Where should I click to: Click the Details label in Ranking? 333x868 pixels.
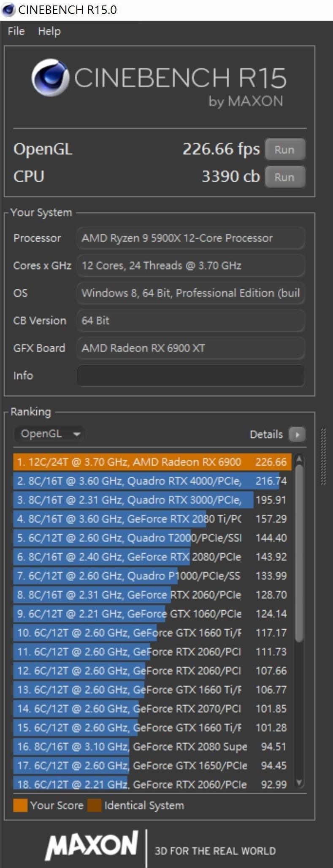tap(266, 434)
